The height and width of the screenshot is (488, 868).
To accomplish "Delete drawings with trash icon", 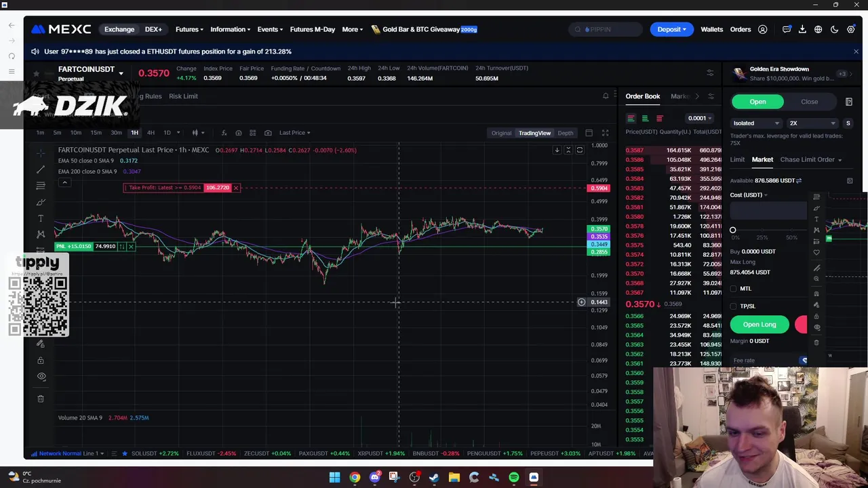I will [41, 399].
